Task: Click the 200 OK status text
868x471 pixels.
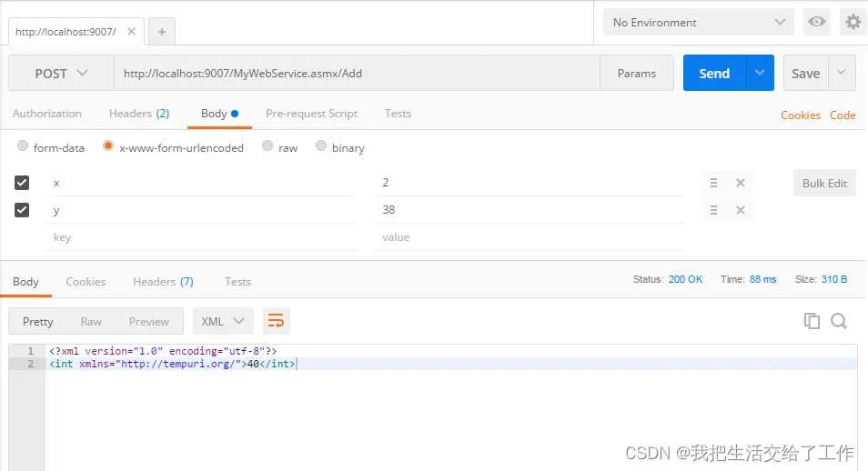Action: pyautogui.click(x=685, y=279)
